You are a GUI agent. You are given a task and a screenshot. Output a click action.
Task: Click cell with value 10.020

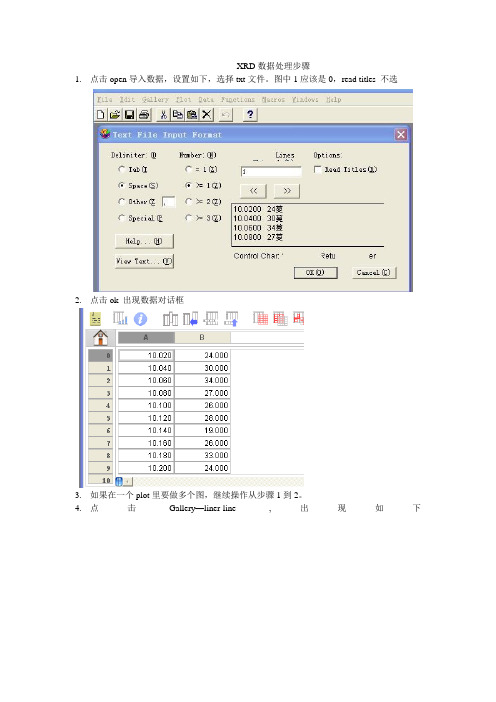point(146,355)
